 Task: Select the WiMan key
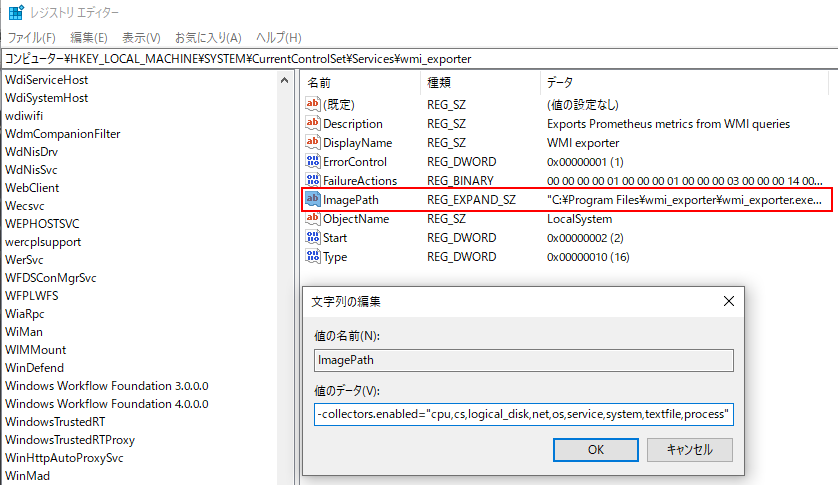tap(24, 332)
